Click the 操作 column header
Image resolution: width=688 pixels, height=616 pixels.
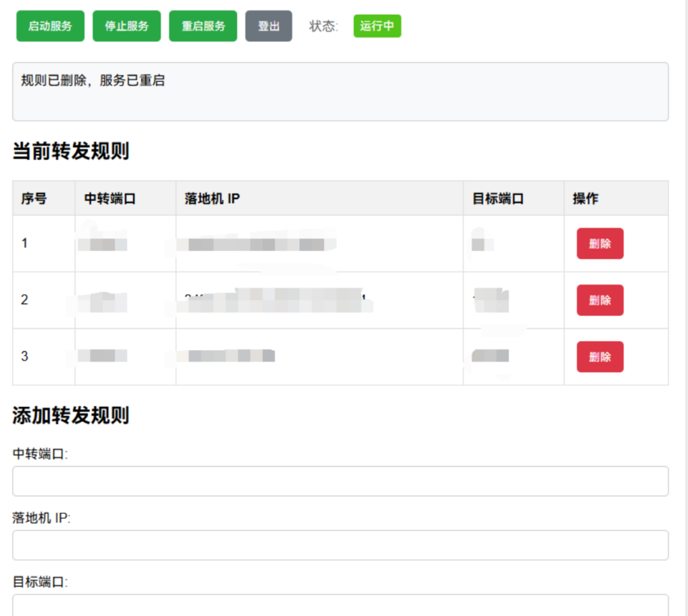(x=585, y=198)
